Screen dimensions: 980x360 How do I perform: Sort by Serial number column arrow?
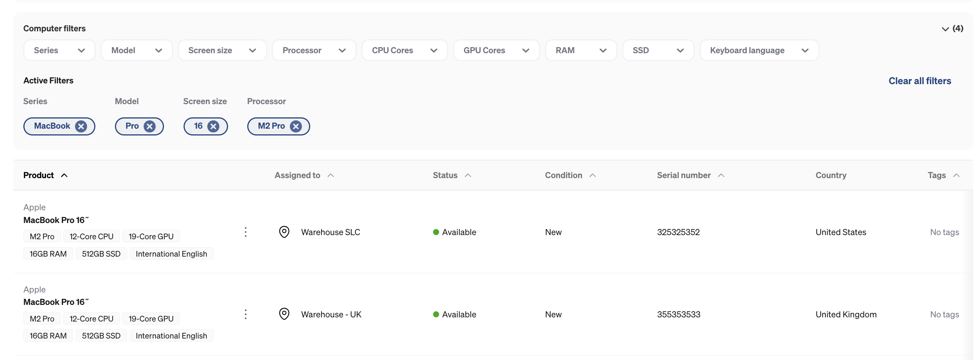point(721,175)
